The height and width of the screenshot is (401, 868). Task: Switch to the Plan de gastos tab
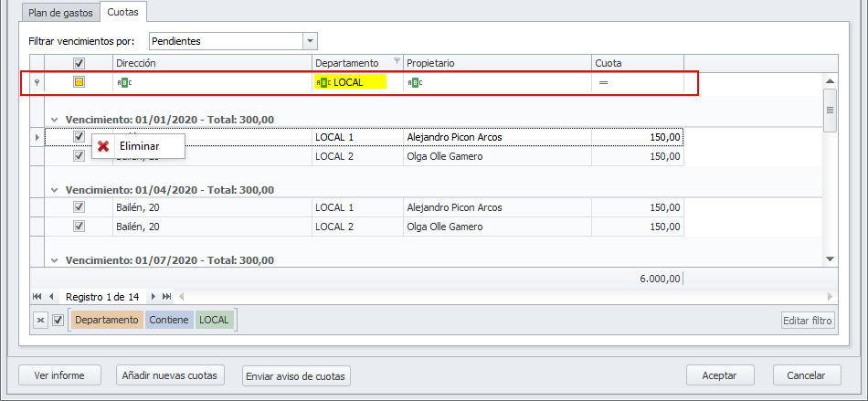pos(61,12)
